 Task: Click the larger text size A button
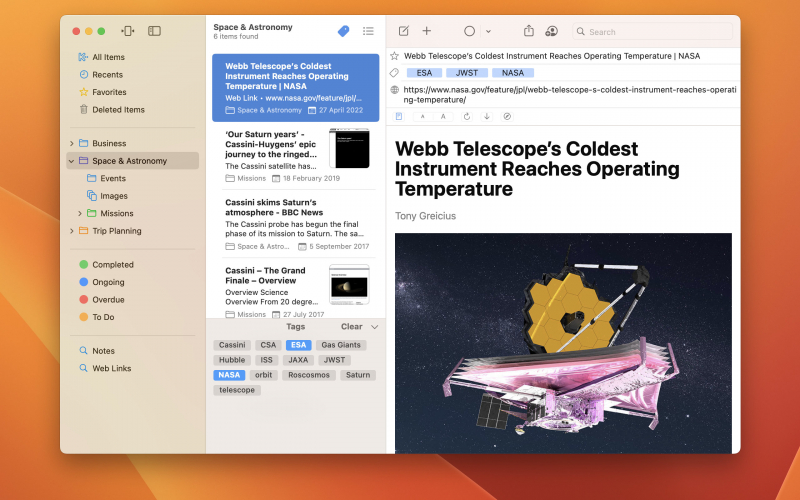443,116
